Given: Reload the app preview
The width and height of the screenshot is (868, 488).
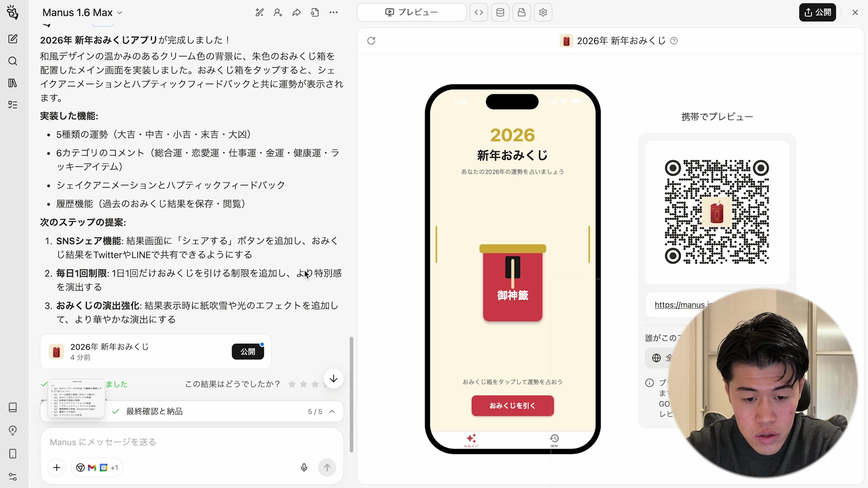Looking at the screenshot, I should 371,41.
